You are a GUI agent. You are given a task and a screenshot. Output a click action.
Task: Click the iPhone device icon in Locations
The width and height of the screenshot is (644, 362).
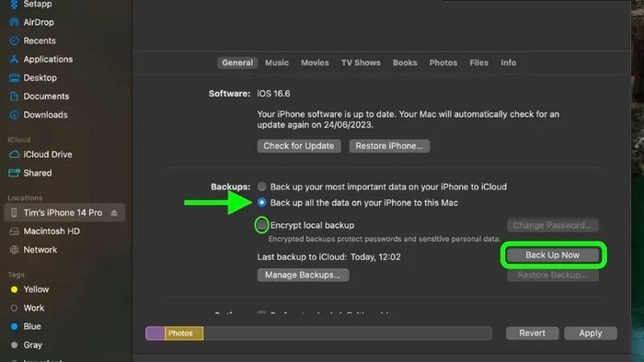tap(14, 212)
